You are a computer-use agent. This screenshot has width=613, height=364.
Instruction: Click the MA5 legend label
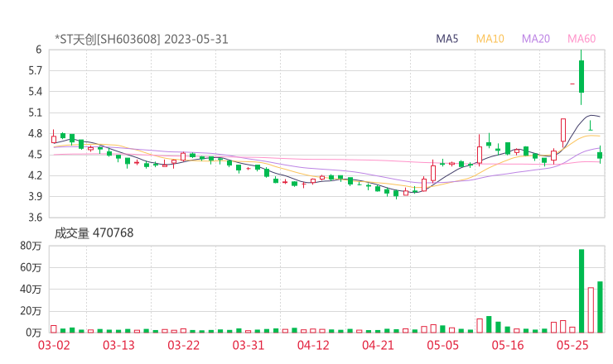tap(446, 39)
